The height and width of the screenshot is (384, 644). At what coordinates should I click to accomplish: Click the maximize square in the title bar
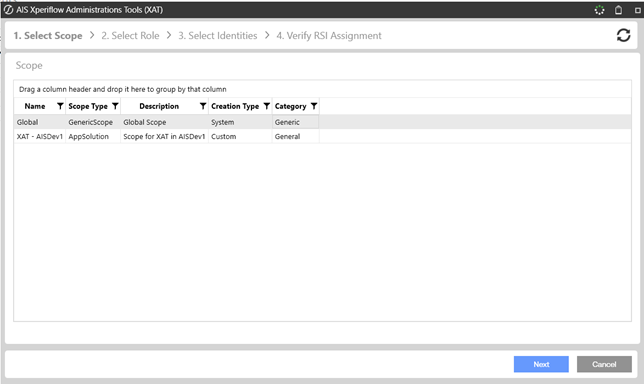point(637,10)
